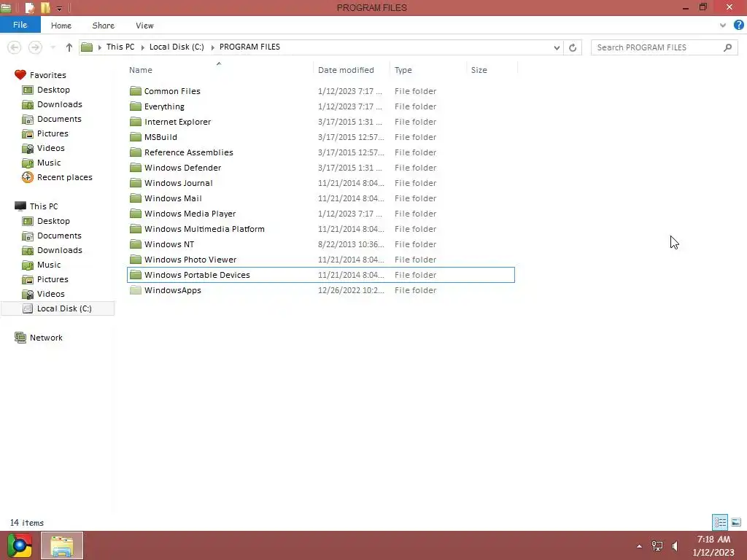Click File Explorer taskbar icon
The height and width of the screenshot is (560, 747).
coord(62,545)
